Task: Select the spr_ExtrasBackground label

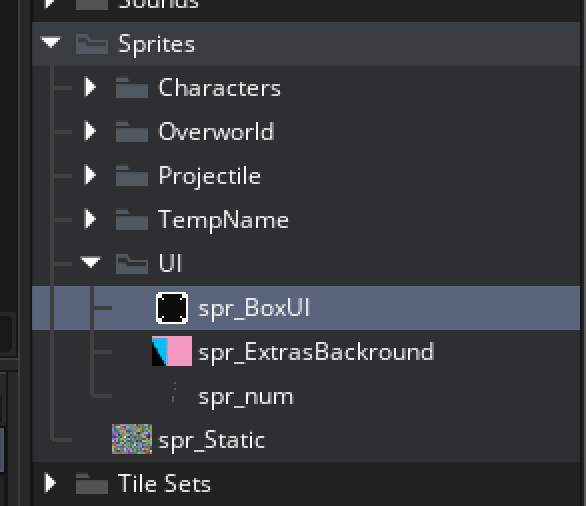Action: [x=316, y=352]
